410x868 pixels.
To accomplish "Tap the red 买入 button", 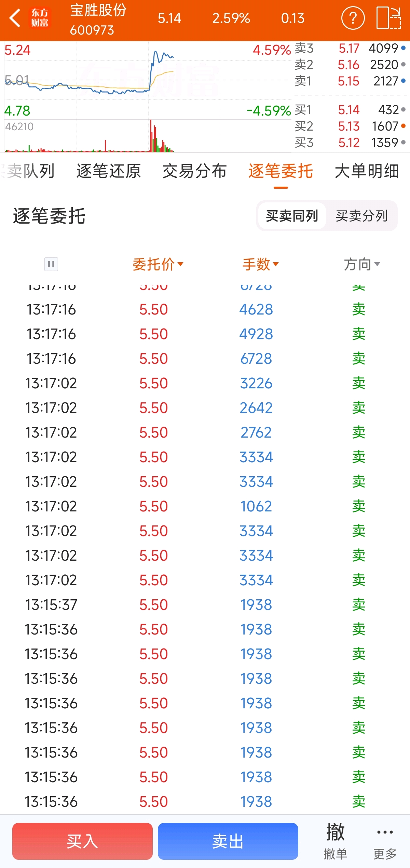I will pos(82,841).
